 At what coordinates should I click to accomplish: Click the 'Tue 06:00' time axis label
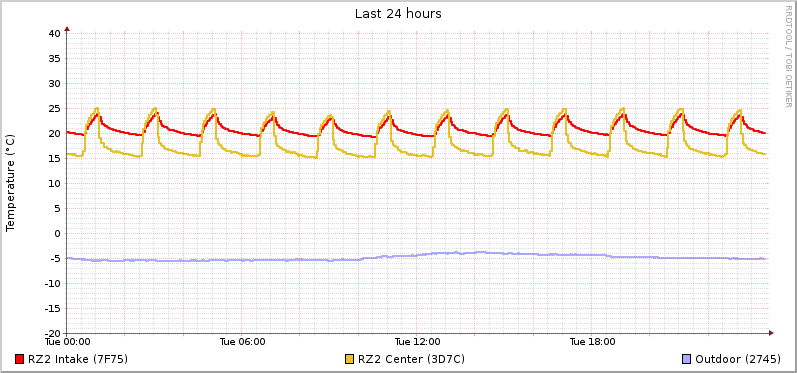tap(242, 341)
